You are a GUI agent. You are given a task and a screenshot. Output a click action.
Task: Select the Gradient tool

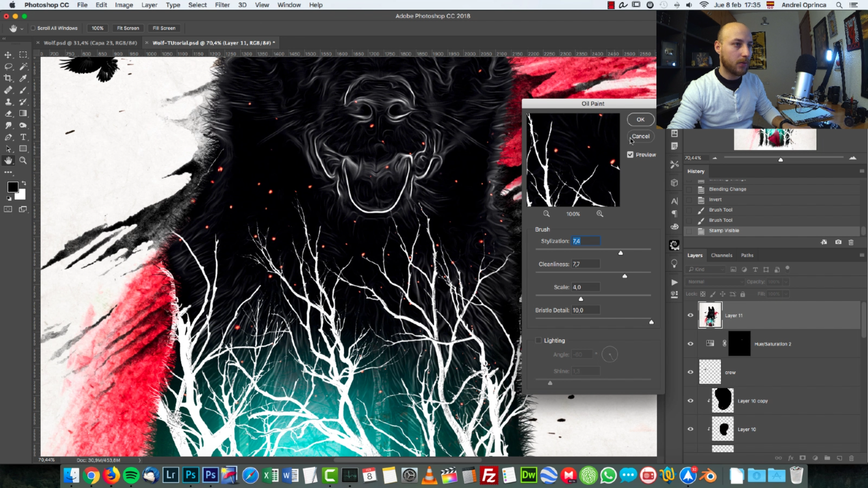tap(23, 113)
